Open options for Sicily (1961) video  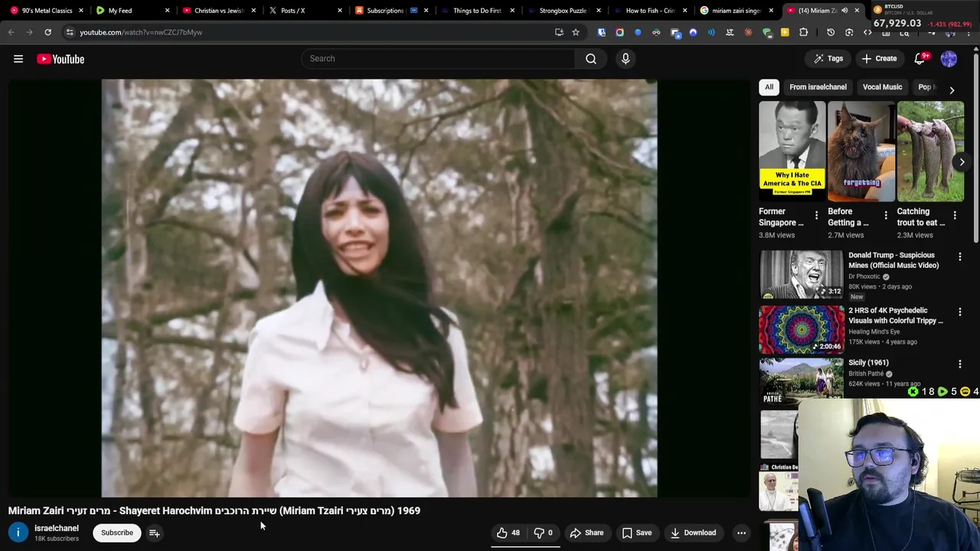click(960, 364)
